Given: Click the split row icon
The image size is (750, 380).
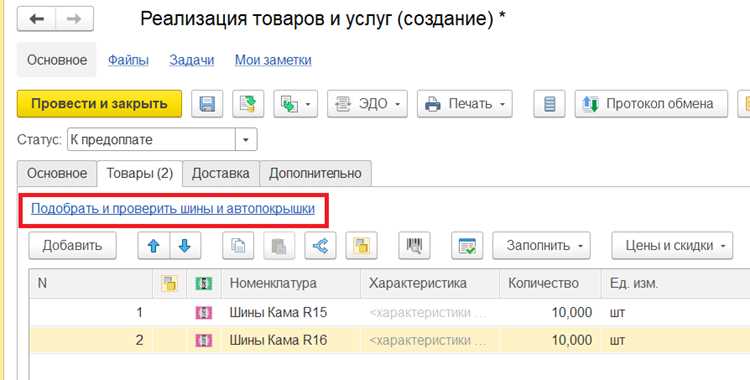Looking at the screenshot, I should point(320,246).
